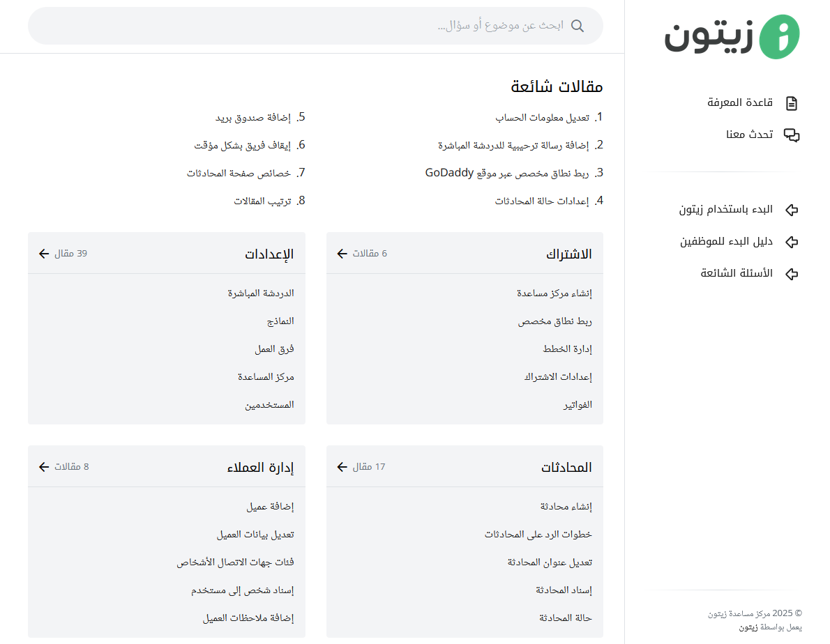
Task: Click arrow icon beside البدء باستخدام زيتون
Action: pos(792,210)
